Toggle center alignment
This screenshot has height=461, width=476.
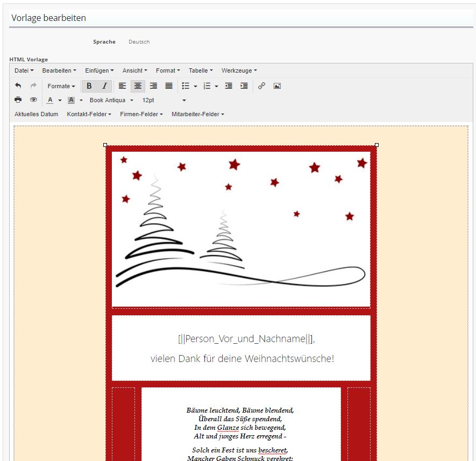[x=138, y=86]
